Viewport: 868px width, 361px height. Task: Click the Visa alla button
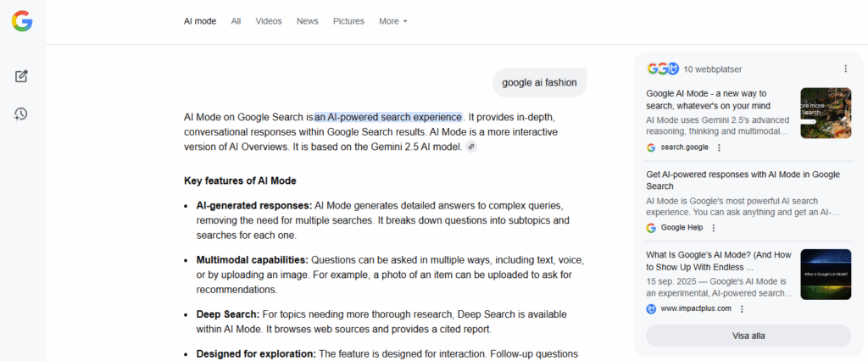coord(748,336)
